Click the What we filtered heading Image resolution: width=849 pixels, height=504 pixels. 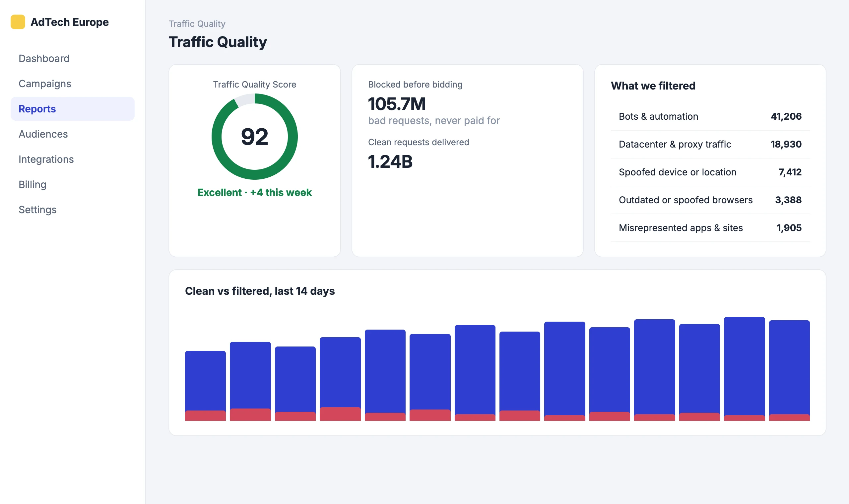(653, 86)
